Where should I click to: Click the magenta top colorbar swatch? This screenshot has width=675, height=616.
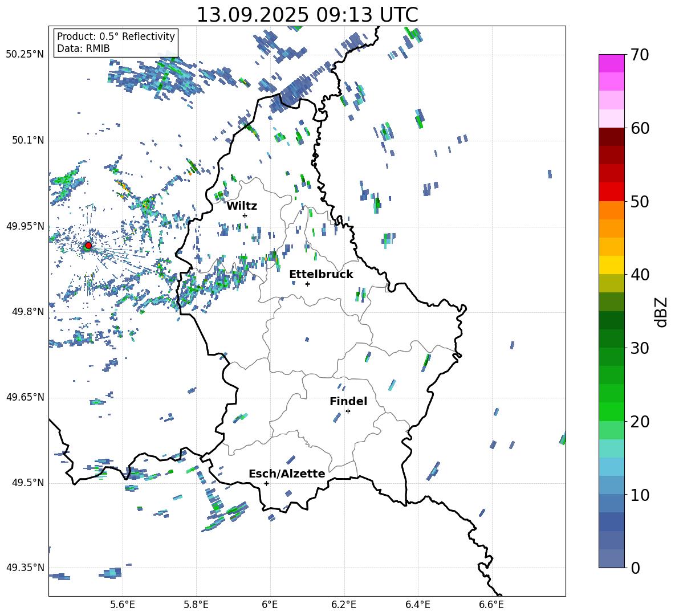(611, 64)
